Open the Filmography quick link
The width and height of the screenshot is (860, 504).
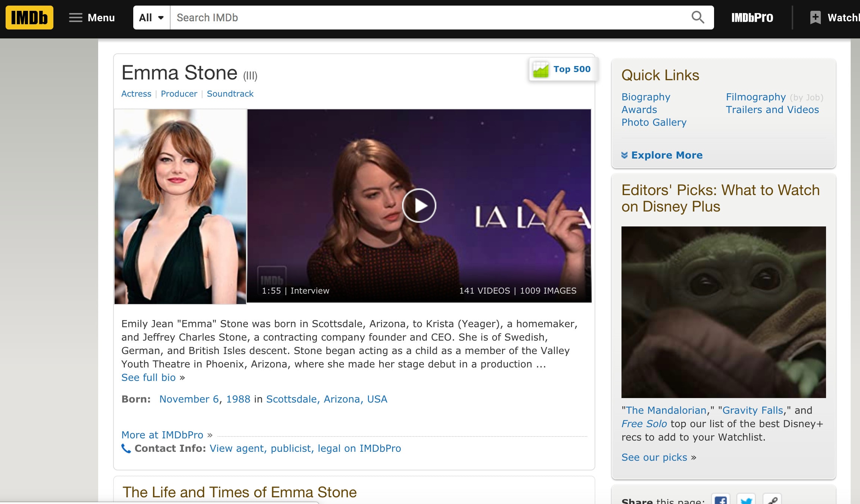point(755,97)
